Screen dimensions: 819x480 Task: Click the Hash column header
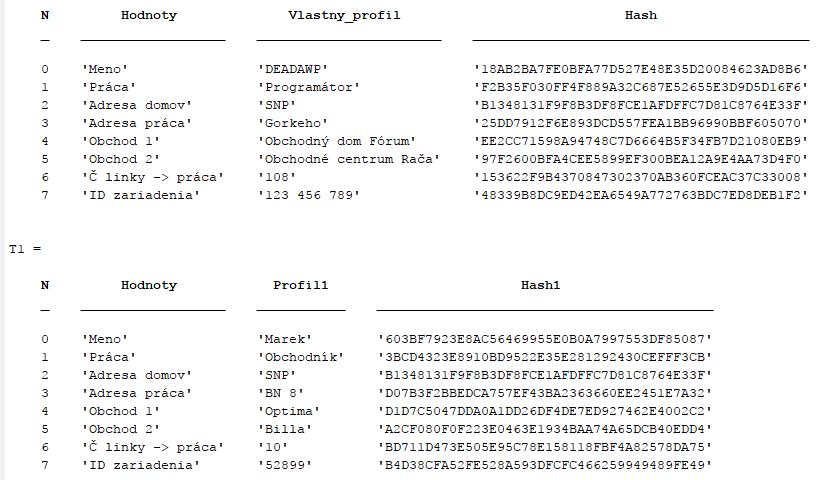click(x=641, y=15)
